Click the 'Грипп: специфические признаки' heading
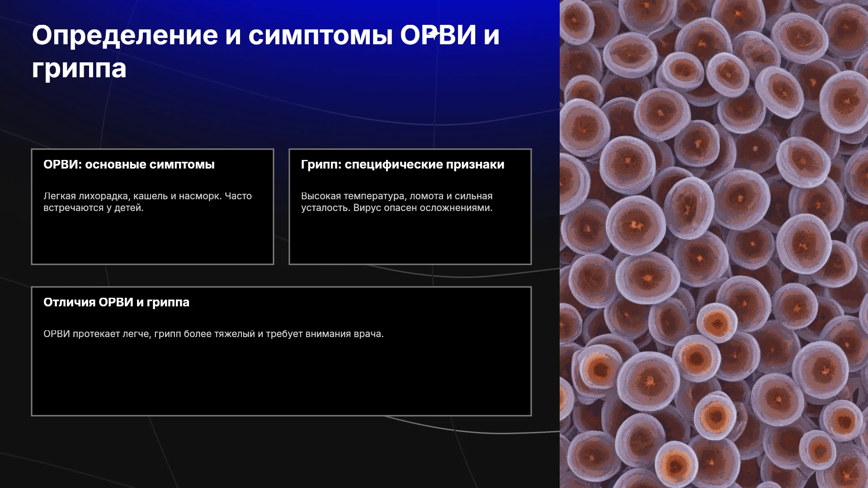Image resolution: width=868 pixels, height=488 pixels. 402,164
